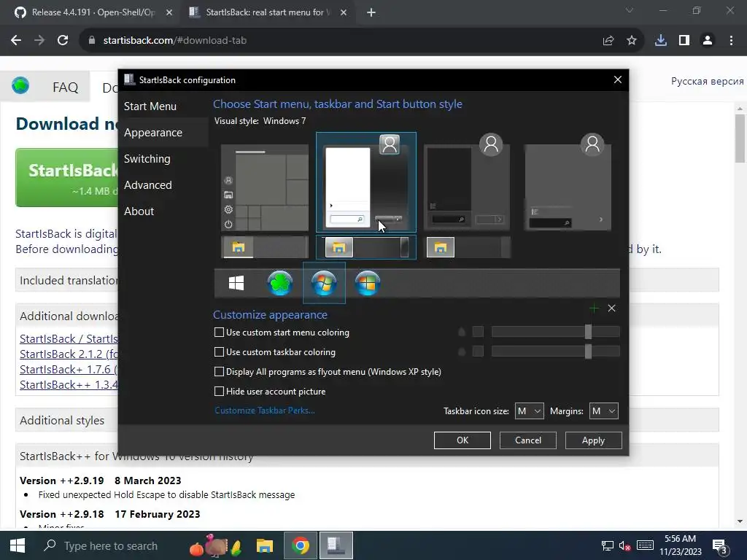Enable Use custom taskbar coloring
Image resolution: width=747 pixels, height=560 pixels.
(219, 352)
